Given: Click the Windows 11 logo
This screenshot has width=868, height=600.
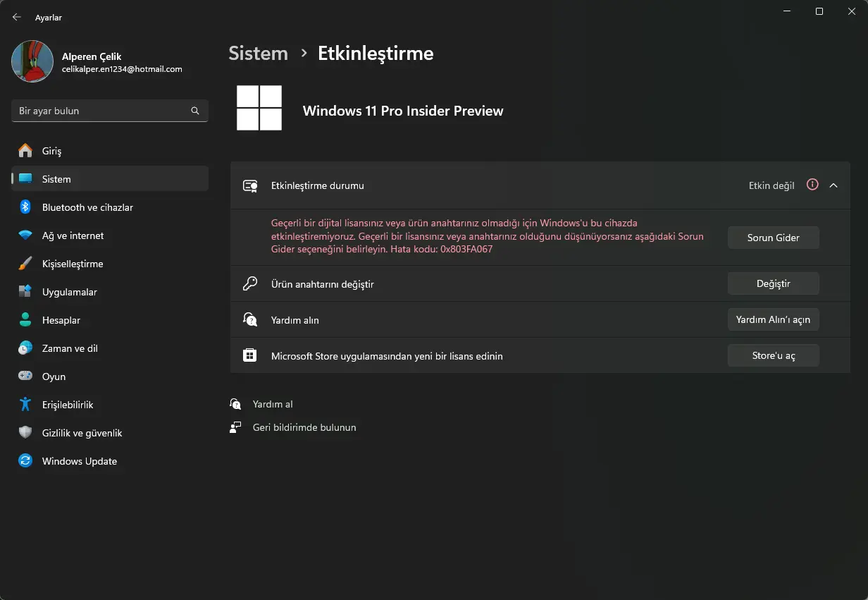Looking at the screenshot, I should (x=259, y=108).
